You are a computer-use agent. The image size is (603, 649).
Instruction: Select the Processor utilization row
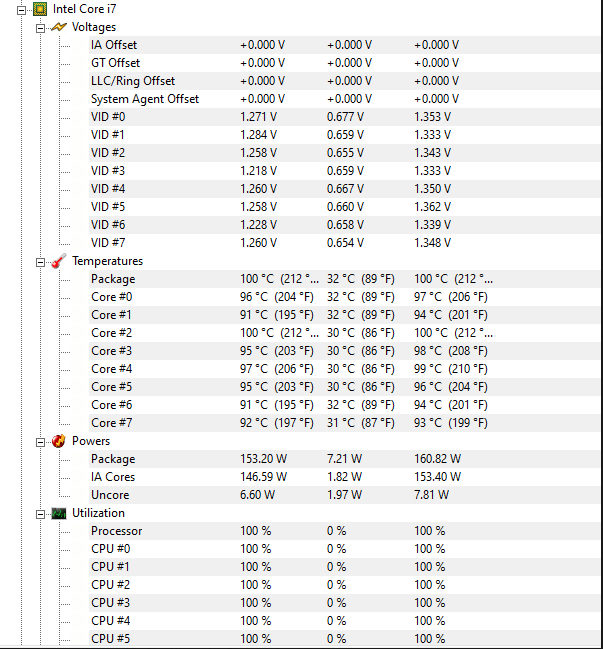click(x=344, y=531)
